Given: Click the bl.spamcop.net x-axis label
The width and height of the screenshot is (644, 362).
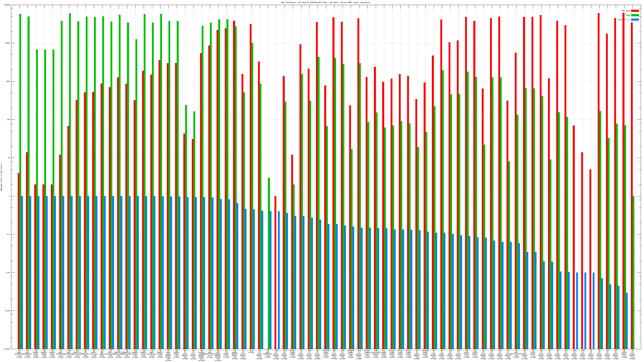Looking at the screenshot, I should click(x=86, y=354).
